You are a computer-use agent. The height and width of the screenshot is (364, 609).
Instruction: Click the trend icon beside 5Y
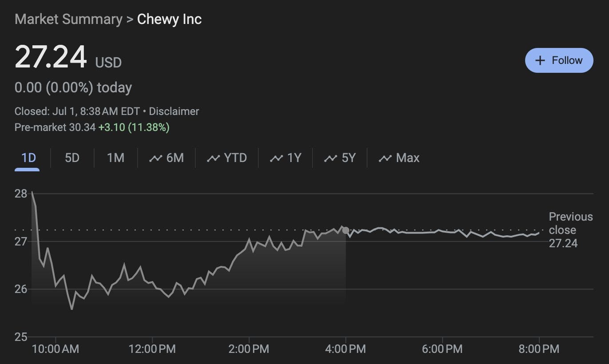tap(331, 158)
